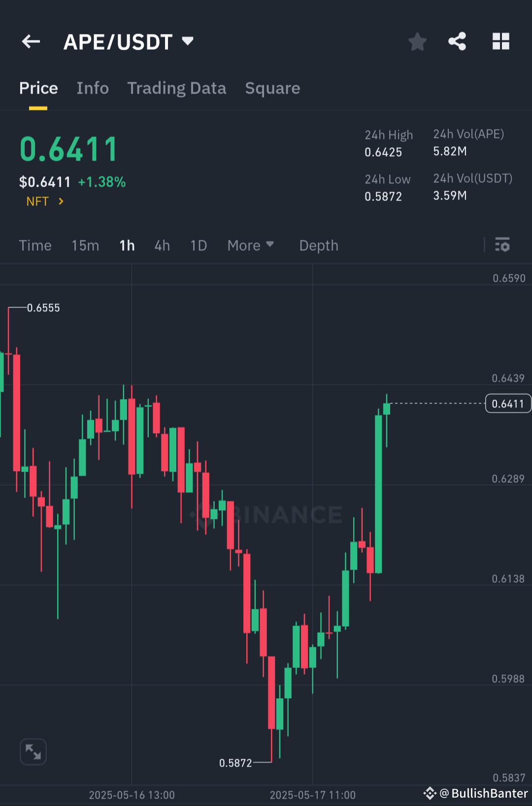Expand the More intervals dropdown
532x806 pixels.
[250, 245]
